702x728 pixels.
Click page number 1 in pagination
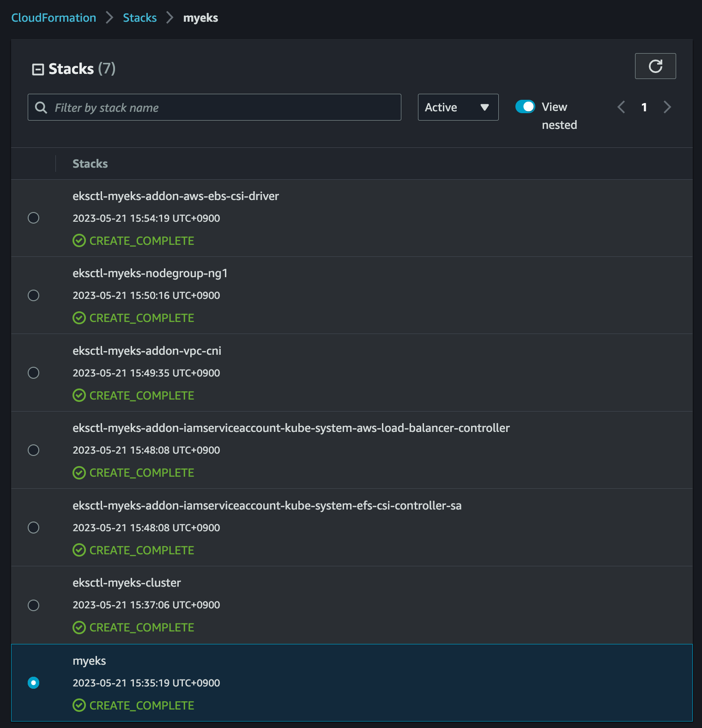click(644, 107)
